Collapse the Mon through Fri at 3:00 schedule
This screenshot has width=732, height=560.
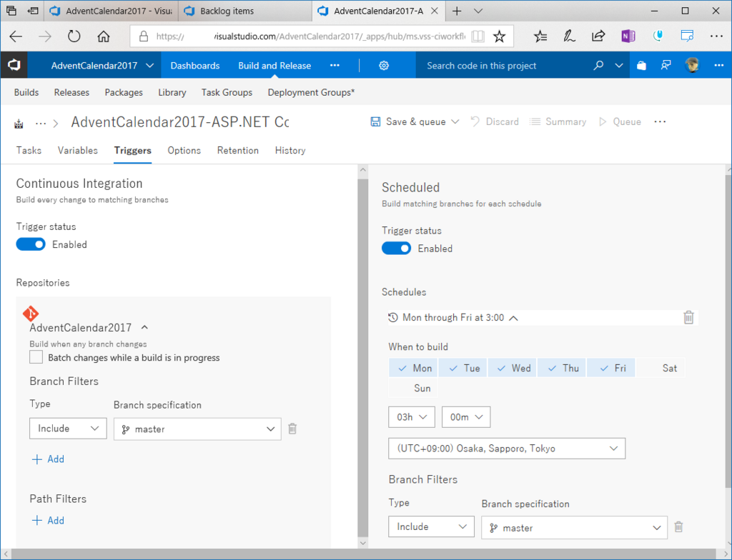tap(513, 318)
